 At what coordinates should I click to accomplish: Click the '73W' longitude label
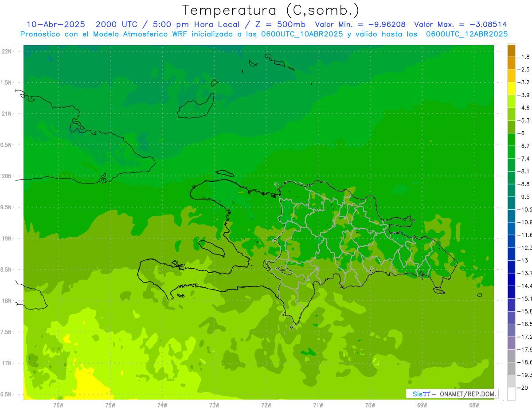pyautogui.click(x=214, y=405)
